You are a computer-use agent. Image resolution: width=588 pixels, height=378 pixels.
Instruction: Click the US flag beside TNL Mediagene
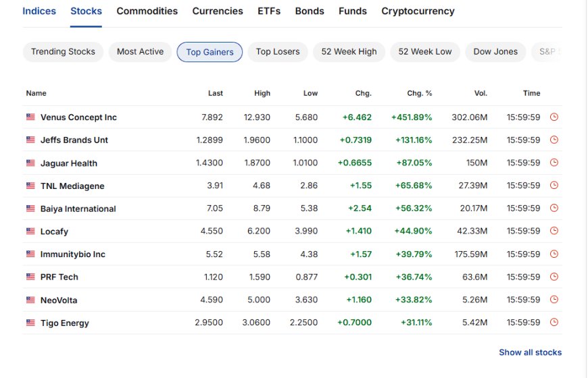[30, 186]
